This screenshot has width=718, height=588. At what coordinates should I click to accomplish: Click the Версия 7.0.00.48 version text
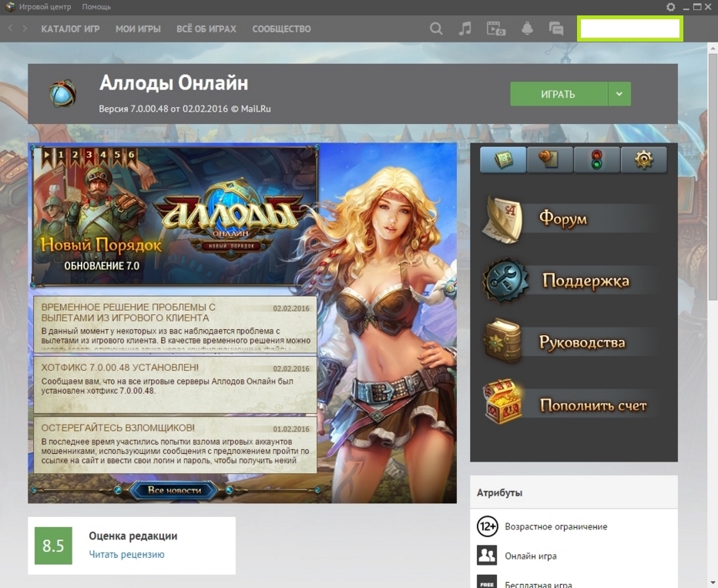point(185,109)
